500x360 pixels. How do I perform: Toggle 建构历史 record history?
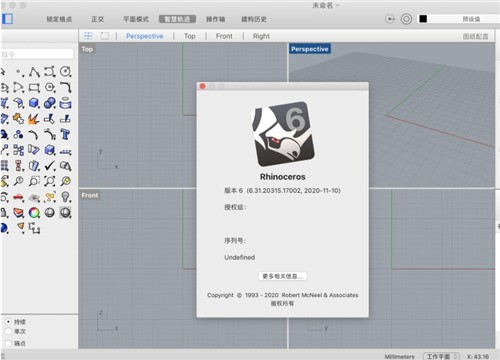point(254,19)
